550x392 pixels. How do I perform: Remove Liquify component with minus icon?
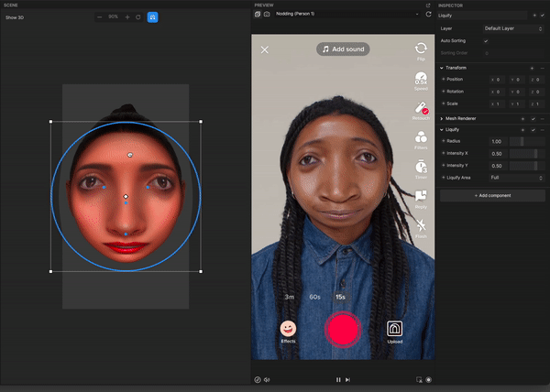(543, 130)
